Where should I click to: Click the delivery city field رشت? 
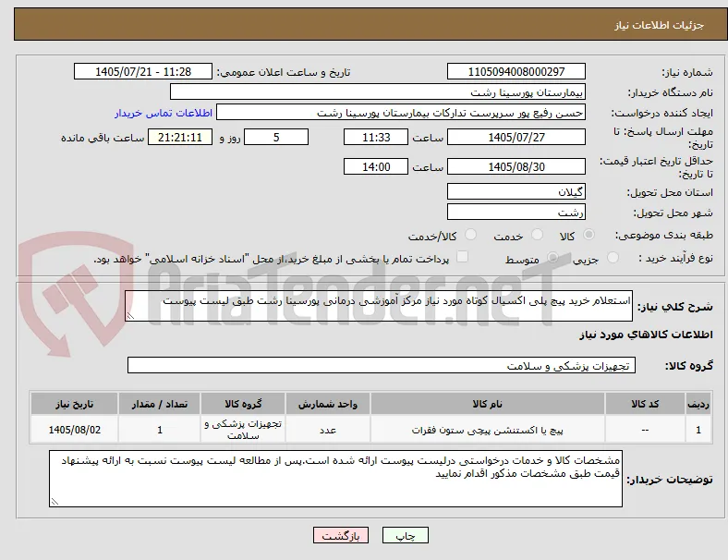click(x=516, y=212)
